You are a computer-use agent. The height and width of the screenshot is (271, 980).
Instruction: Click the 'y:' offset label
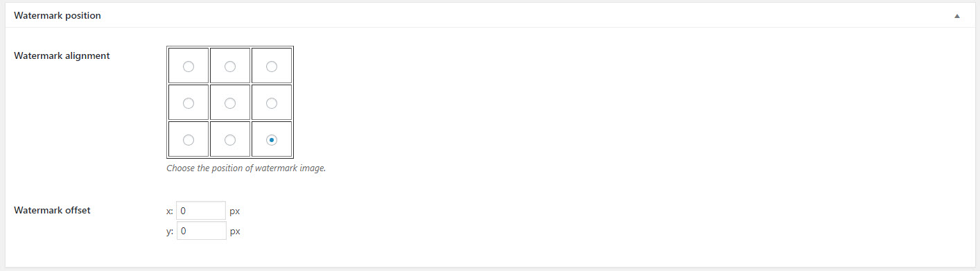[170, 231]
